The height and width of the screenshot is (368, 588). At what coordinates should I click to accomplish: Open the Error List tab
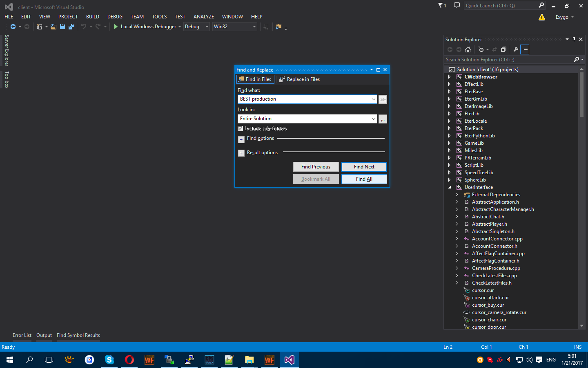pyautogui.click(x=22, y=335)
